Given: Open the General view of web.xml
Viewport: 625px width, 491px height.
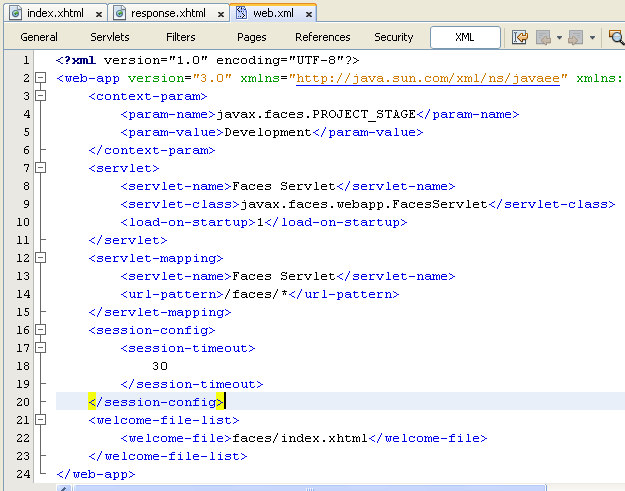Looking at the screenshot, I should tap(39, 37).
